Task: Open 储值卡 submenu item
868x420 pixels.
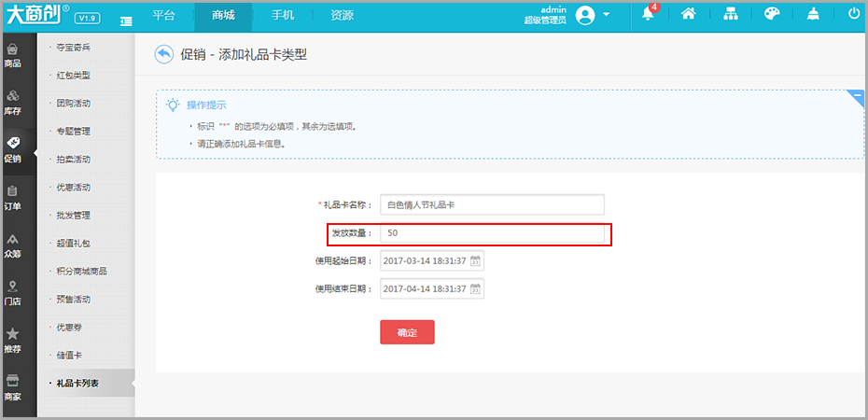Action: [x=69, y=355]
